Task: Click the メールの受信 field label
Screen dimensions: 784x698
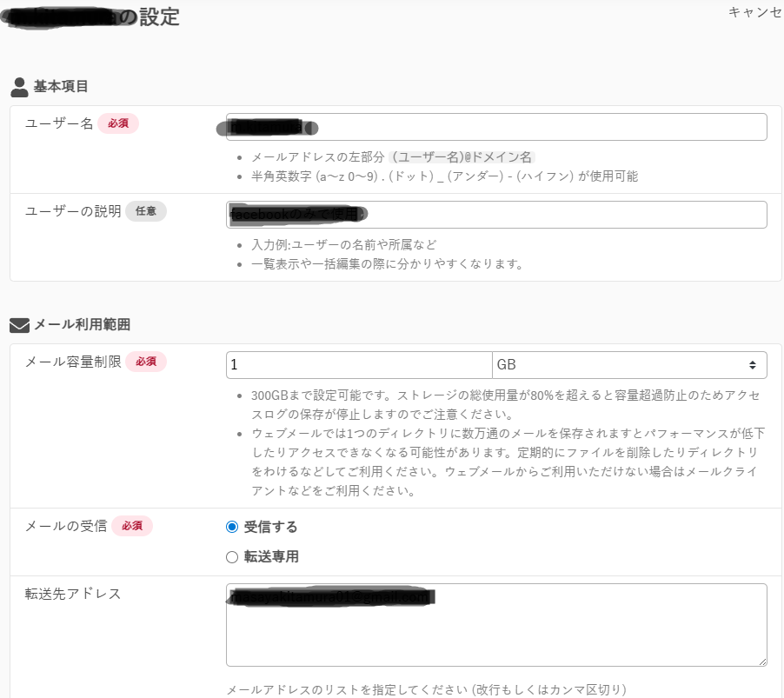Action: pos(66,526)
